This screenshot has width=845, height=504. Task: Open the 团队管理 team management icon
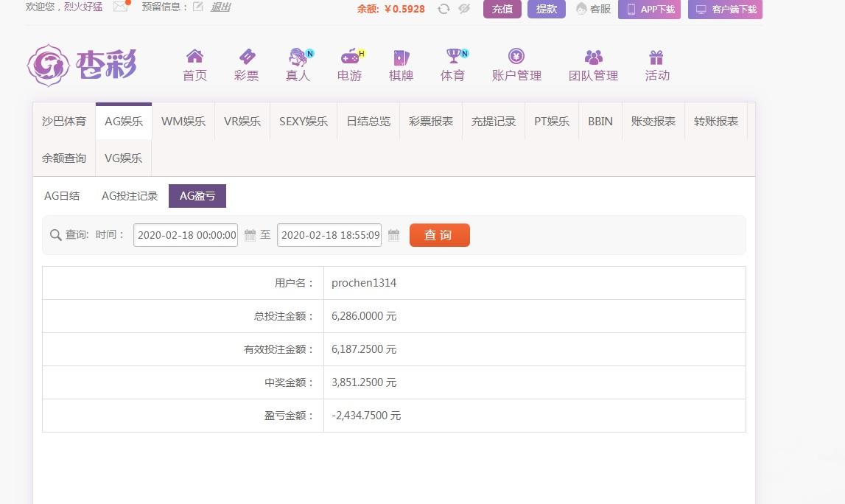click(594, 64)
